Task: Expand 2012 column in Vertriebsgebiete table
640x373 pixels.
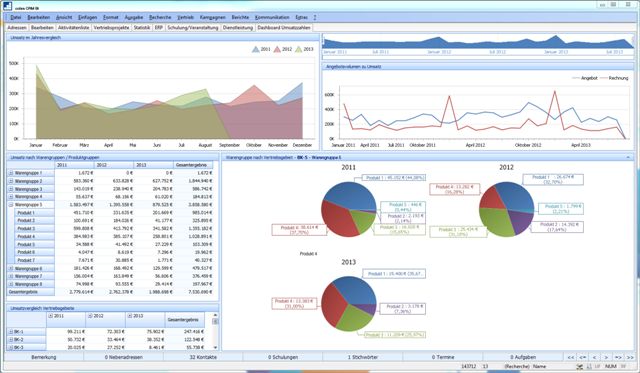Action: pos(90,316)
